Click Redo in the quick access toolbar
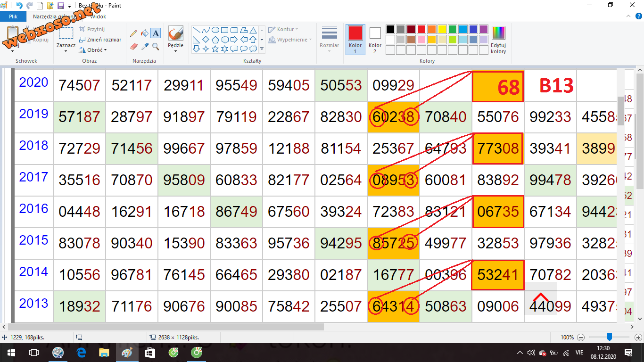The width and height of the screenshot is (644, 362). pos(30,6)
